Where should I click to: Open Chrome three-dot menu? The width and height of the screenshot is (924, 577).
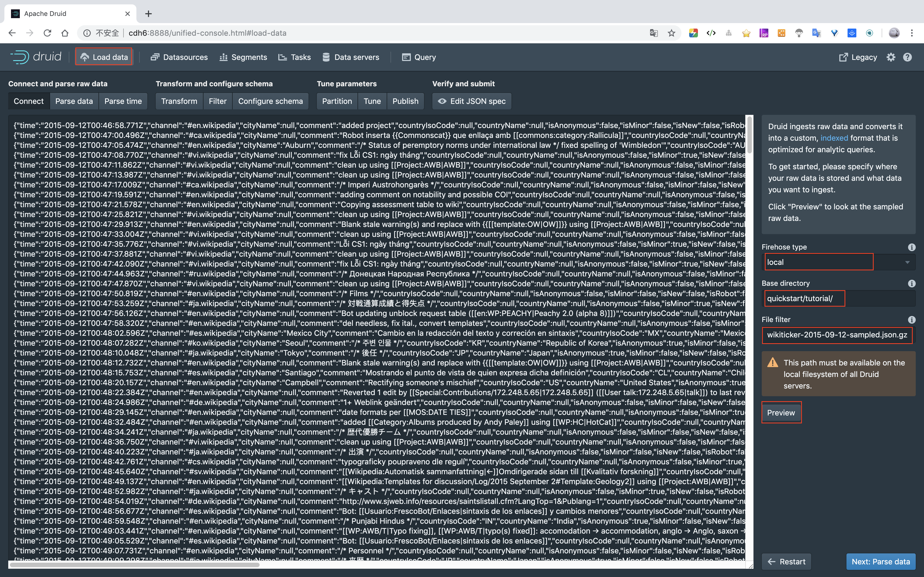912,33
